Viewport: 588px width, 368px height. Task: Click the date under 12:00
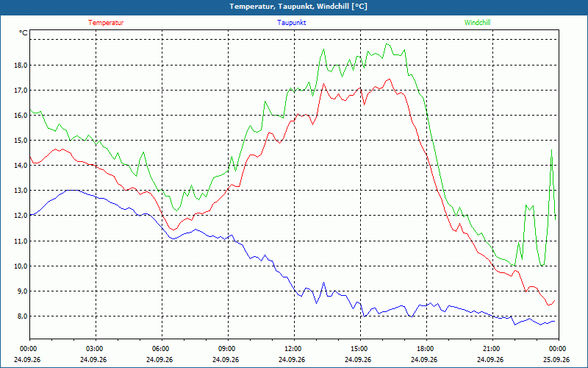[292, 360]
